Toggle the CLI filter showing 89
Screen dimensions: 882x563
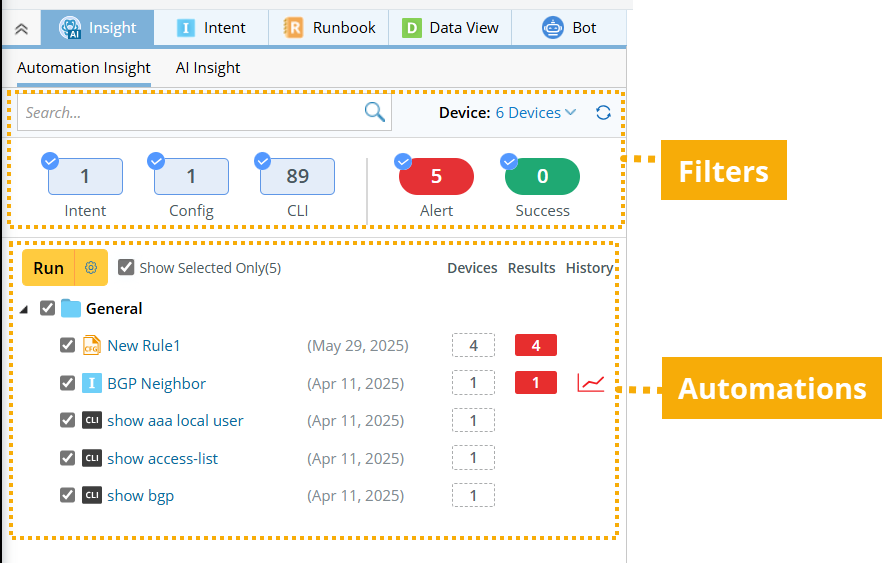tap(298, 177)
